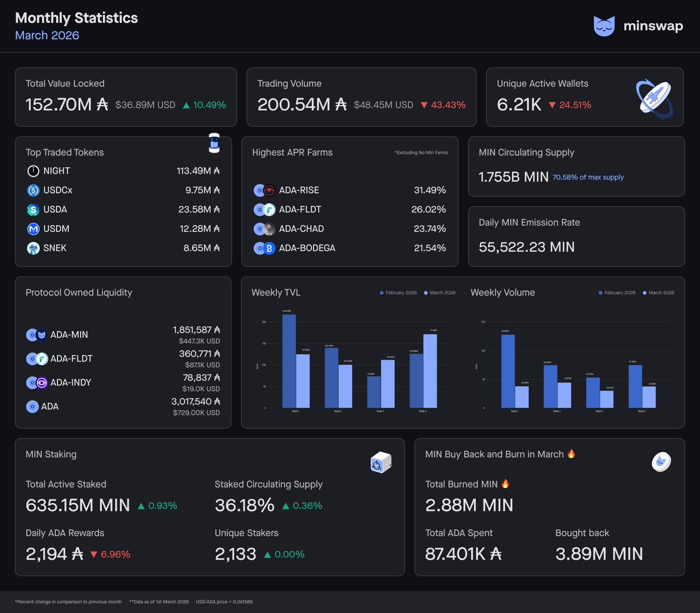Click the fire emoji beside Total Burned MIN
Image resolution: width=700 pixels, height=613 pixels.
[505, 484]
